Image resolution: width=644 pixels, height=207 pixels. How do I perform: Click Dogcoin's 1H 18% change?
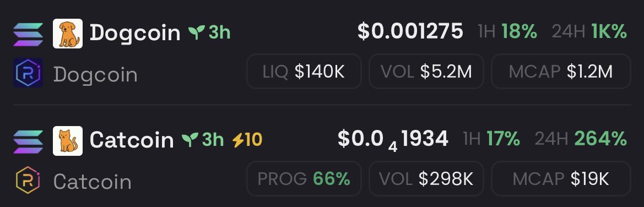point(507,31)
